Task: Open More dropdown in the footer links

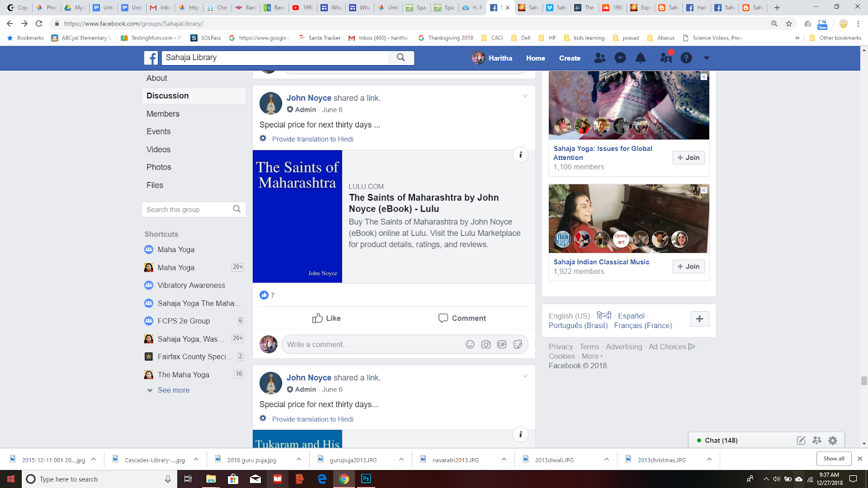Action: (x=592, y=356)
